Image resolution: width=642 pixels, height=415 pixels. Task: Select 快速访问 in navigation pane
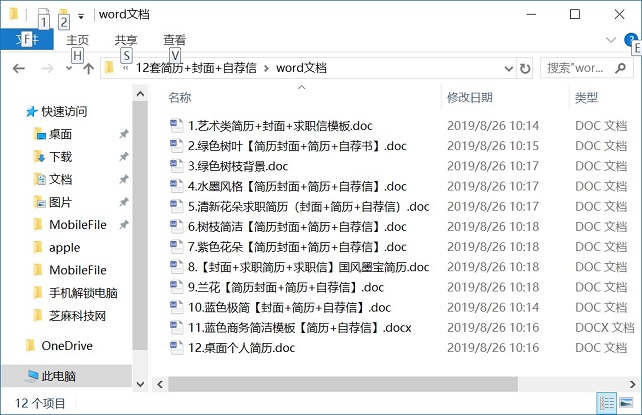coord(64,111)
